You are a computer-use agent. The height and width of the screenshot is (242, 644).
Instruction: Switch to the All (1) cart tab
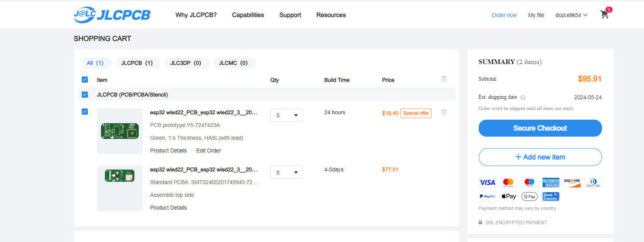(x=96, y=63)
